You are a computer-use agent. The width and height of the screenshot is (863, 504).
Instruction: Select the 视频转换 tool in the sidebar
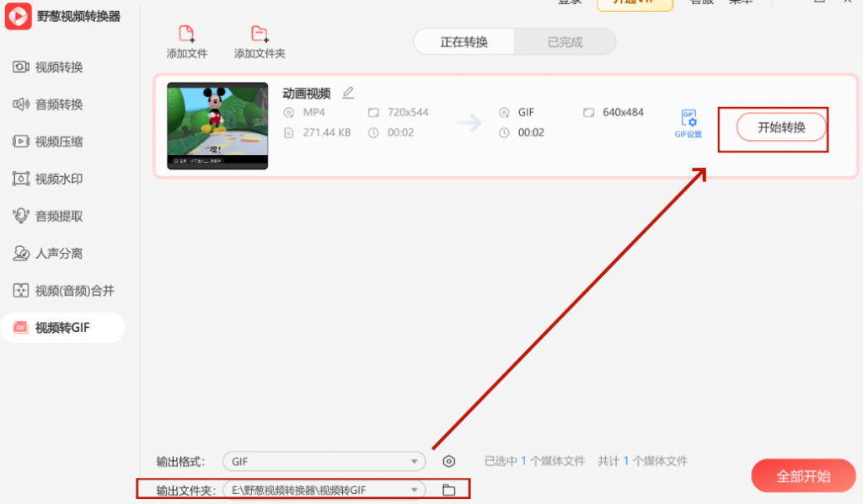[49, 67]
